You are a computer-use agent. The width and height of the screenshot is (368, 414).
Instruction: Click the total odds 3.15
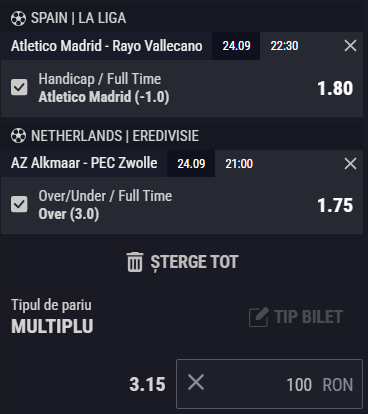(147, 384)
